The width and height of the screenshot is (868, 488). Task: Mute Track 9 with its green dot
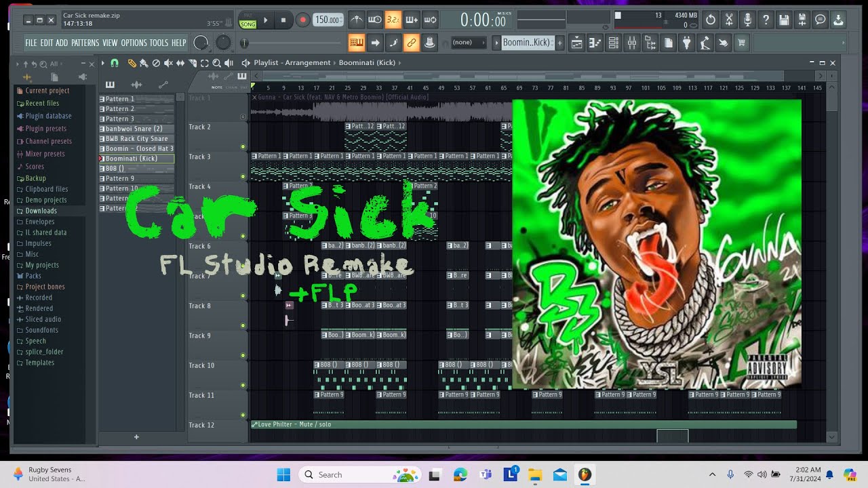[x=243, y=355]
